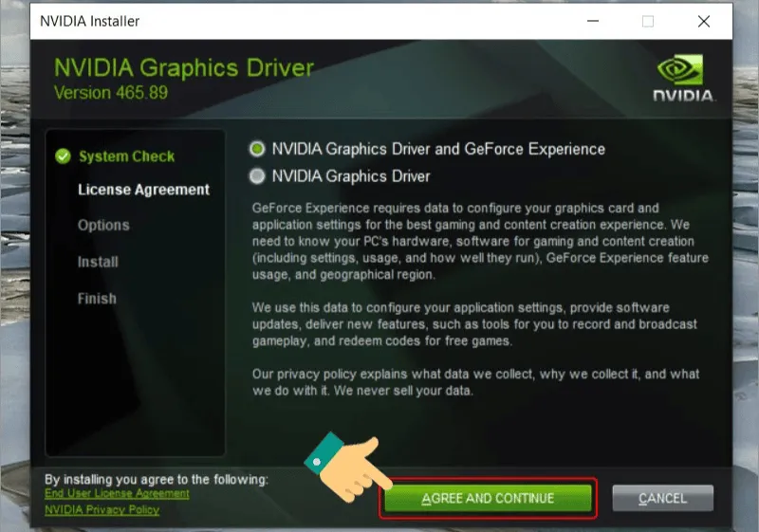Open the NVIDIA Privacy Policy link
Screen dimensions: 759x532
(x=102, y=510)
